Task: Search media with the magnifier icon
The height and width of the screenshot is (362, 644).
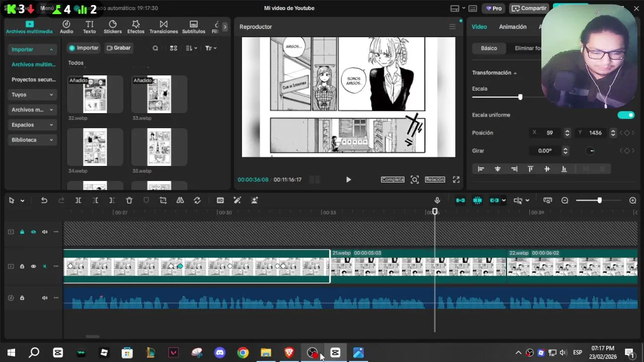Action: click(155, 48)
